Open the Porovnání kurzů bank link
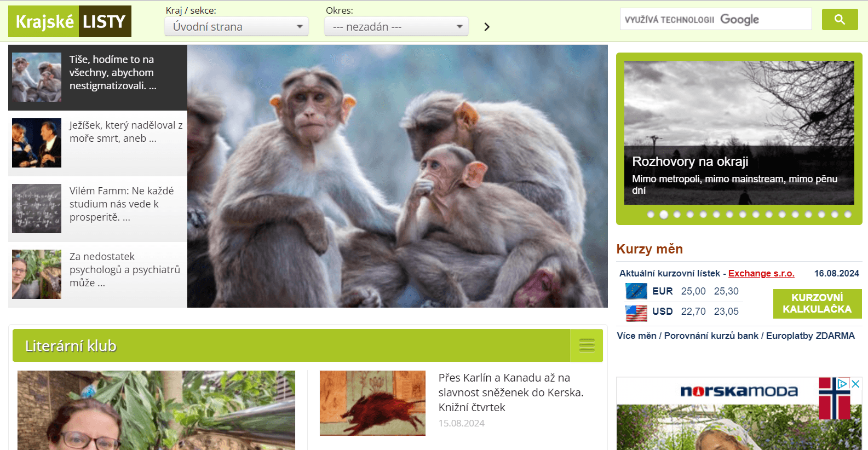The height and width of the screenshot is (450, 868). (x=711, y=336)
